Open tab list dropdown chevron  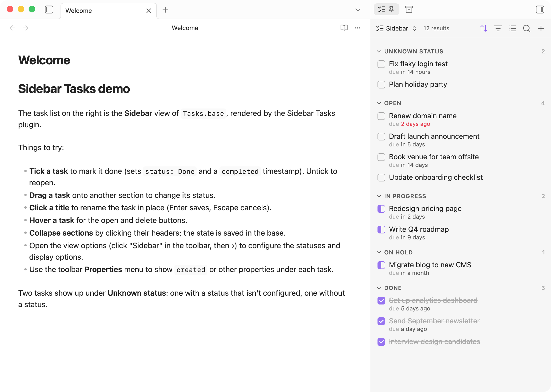pyautogui.click(x=358, y=10)
